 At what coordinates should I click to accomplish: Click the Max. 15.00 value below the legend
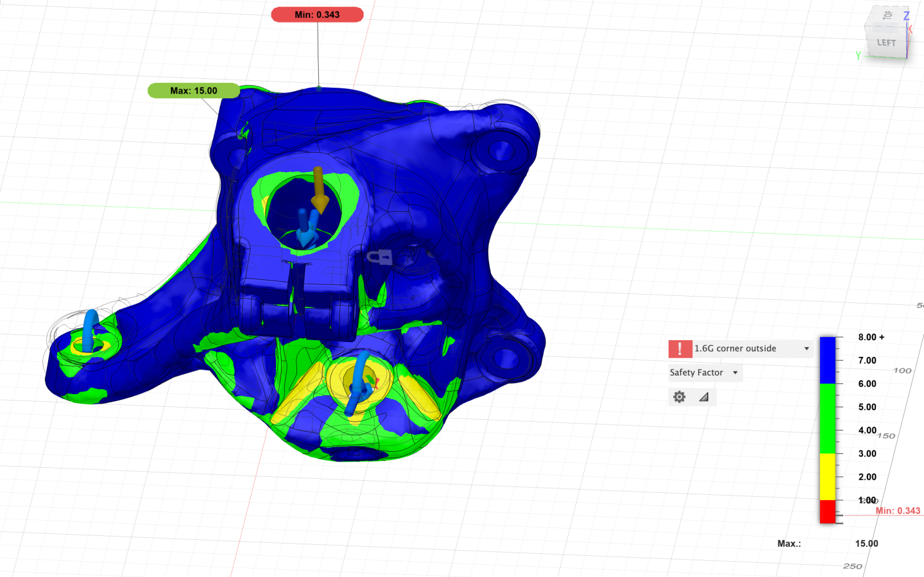pos(866,544)
